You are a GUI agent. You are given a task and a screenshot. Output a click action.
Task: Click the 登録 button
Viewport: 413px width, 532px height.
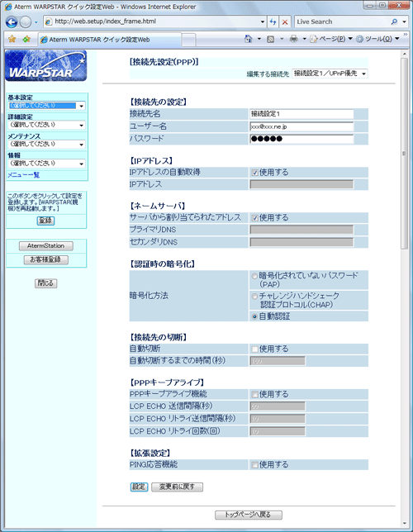[45, 221]
